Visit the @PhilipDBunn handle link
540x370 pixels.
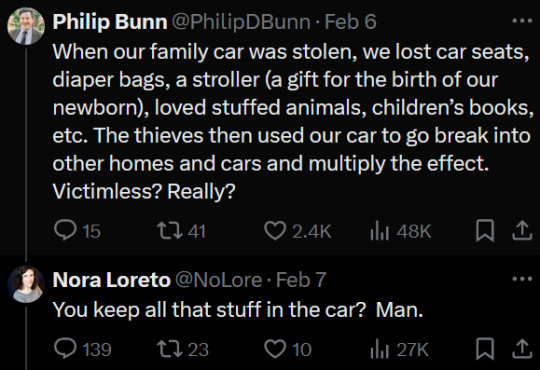[241, 22]
